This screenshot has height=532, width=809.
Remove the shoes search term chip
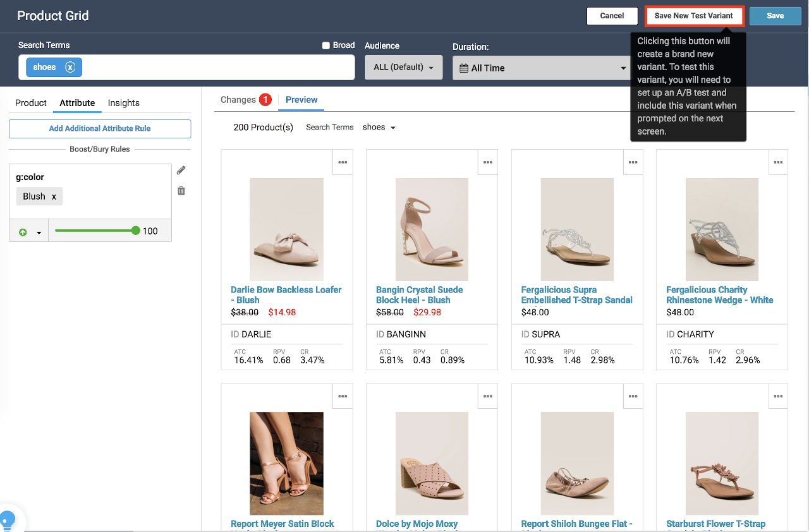(70, 67)
